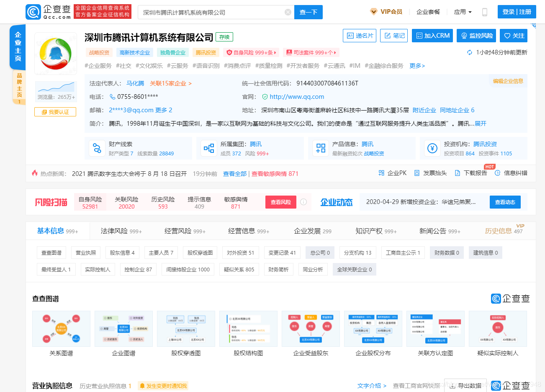Viewport: 545px width, 392px height.
Task: Click the 查一下 search button
Action: point(308,12)
